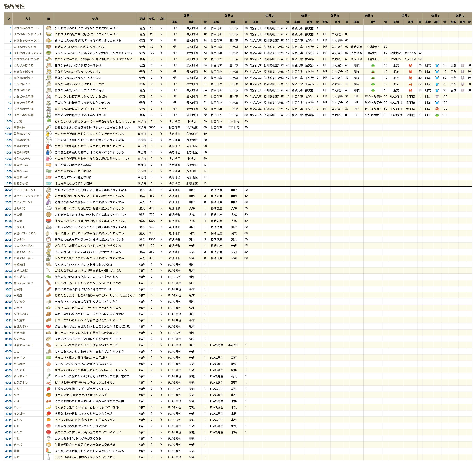The image size is (476, 464).
Task: Click the 温泉馒头 attribute cell
Action: pyautogui.click(x=234, y=345)
